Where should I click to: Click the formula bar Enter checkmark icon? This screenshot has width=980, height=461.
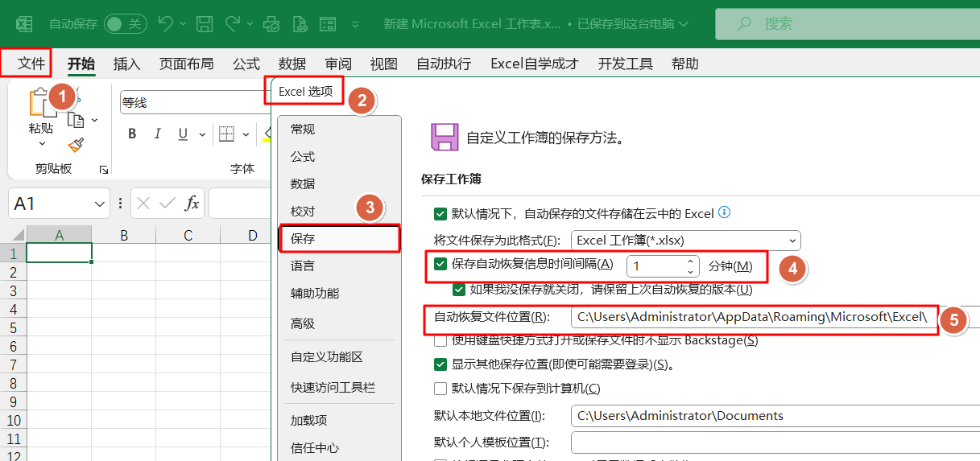(168, 204)
